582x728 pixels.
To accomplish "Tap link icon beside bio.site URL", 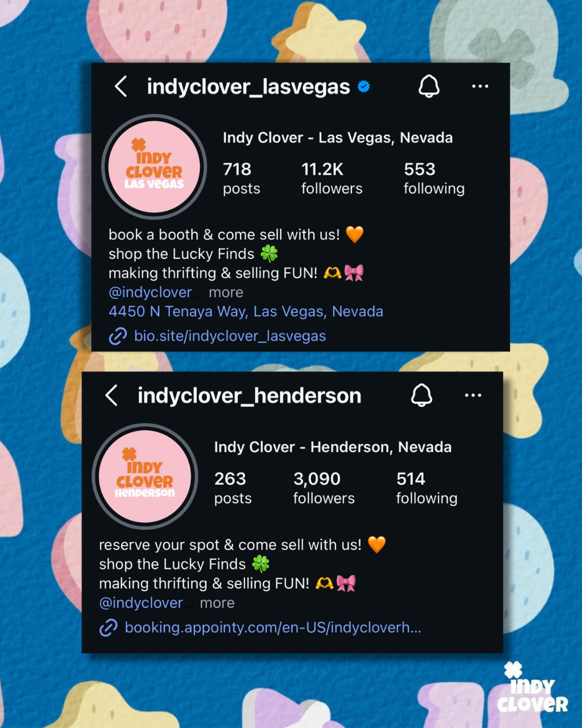I will point(118,336).
